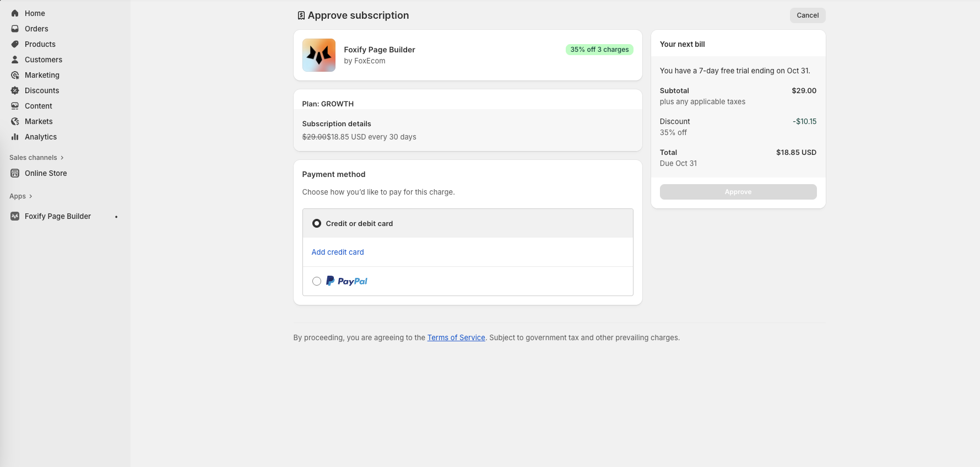Click the 7-day free trial notice
Viewport: 980px width, 467px height.
click(x=735, y=71)
